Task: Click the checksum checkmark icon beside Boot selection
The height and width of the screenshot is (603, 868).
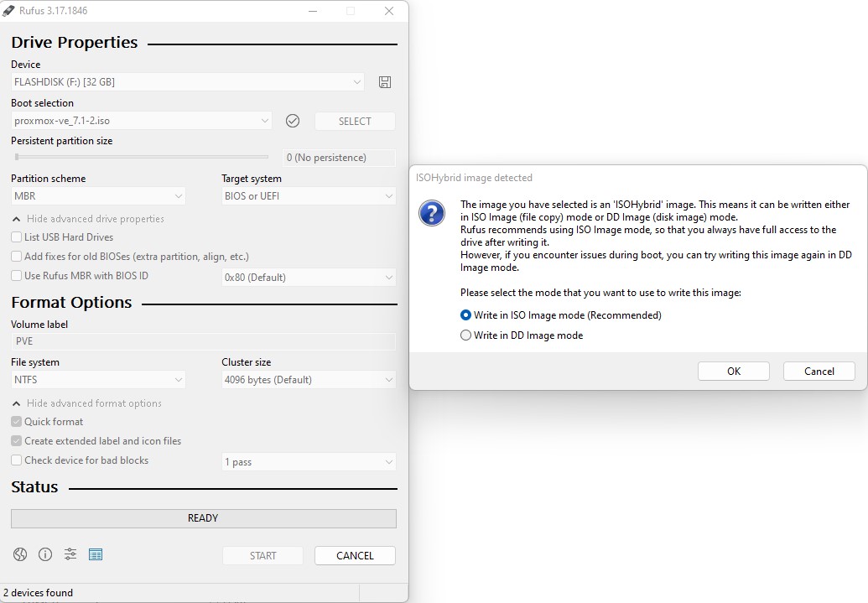Action: [x=293, y=121]
